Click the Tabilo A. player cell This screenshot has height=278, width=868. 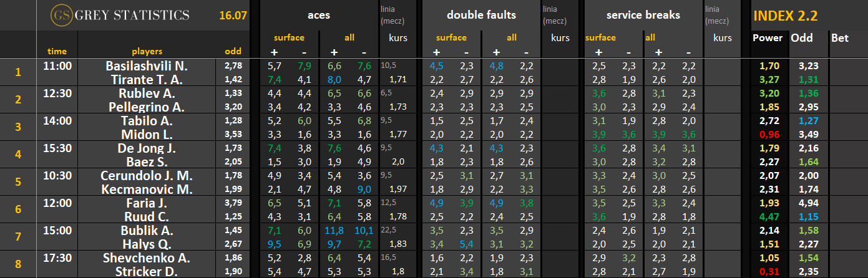[147, 120]
